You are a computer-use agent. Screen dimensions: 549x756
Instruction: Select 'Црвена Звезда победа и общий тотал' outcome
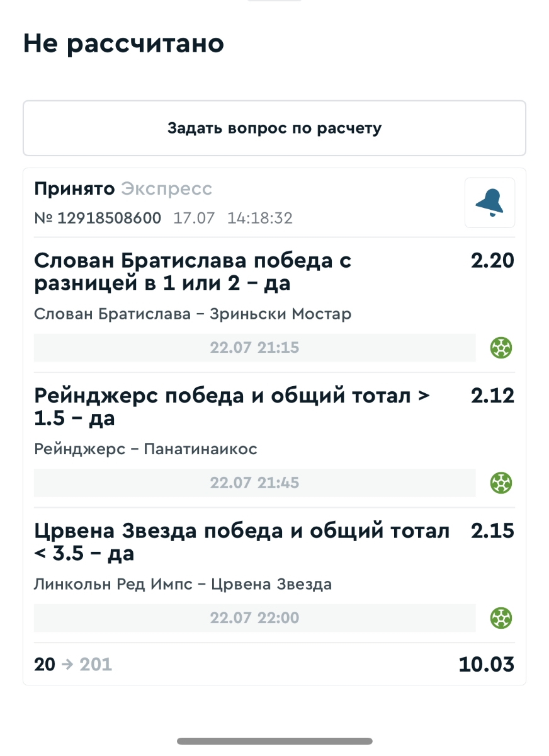click(242, 542)
